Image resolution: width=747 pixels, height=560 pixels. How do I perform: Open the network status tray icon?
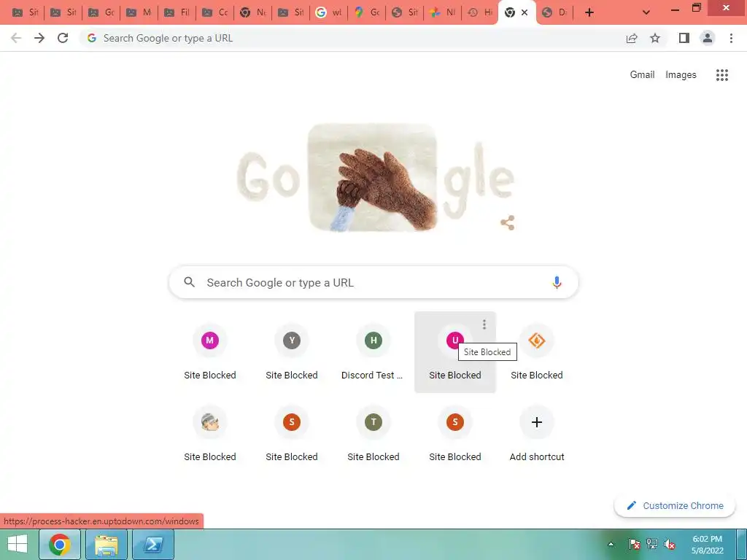tap(651, 544)
